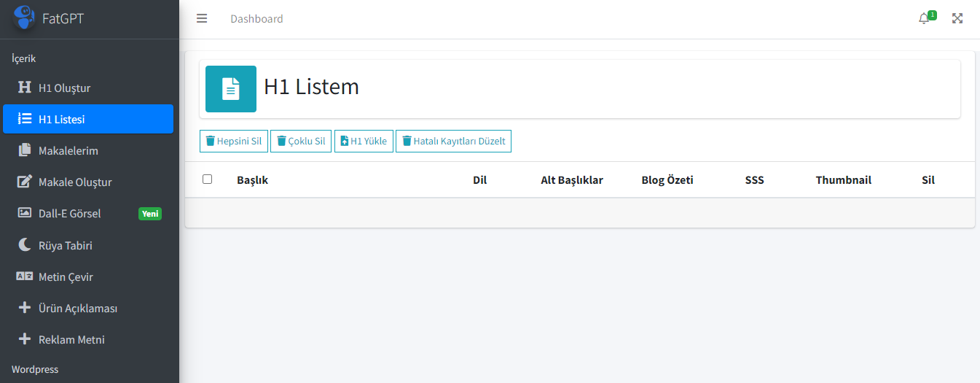Toggle fullscreen with the expand arrows icon
Image resolution: width=980 pixels, height=383 pixels.
958,19
